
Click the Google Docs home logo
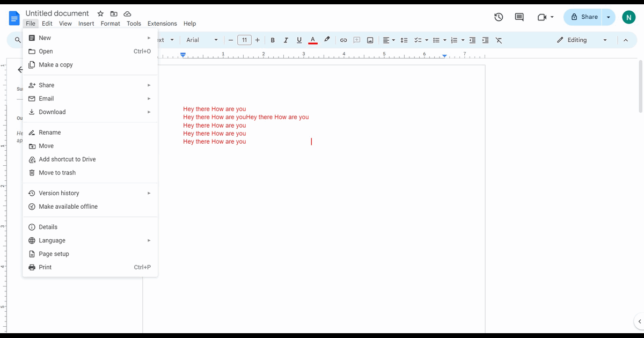14,18
